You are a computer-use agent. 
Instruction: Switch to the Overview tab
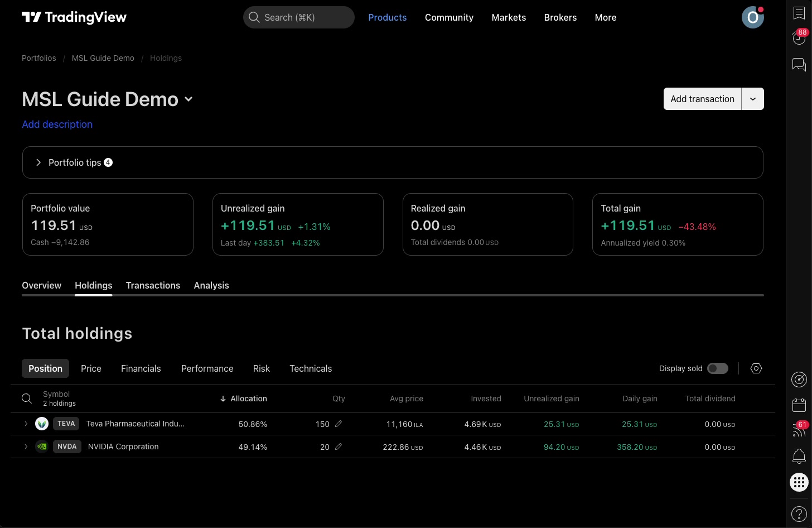click(42, 285)
